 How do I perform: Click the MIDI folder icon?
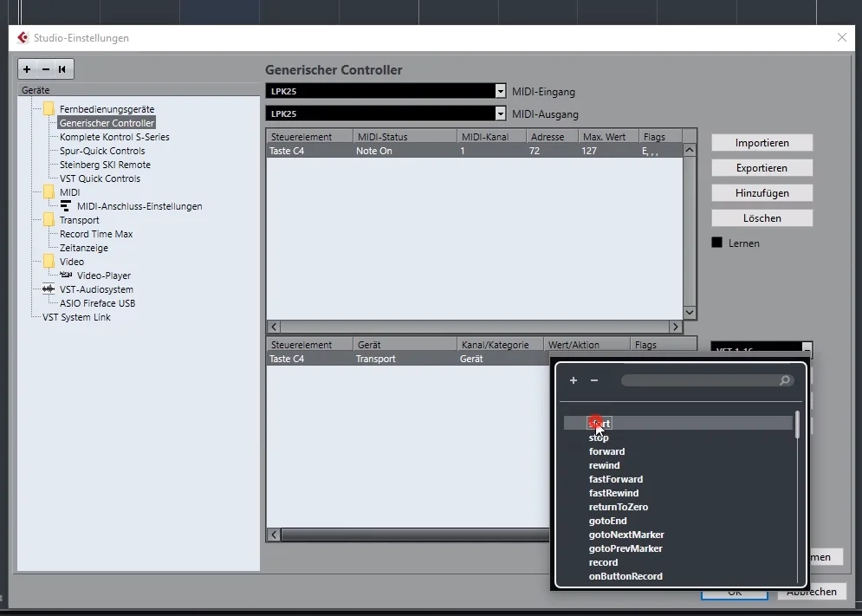click(49, 191)
